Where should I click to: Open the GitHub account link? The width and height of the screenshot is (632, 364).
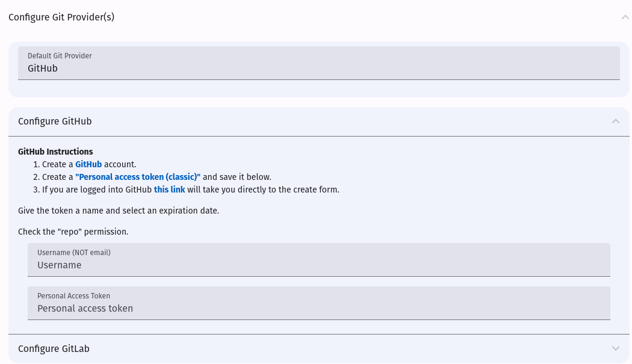[88, 164]
